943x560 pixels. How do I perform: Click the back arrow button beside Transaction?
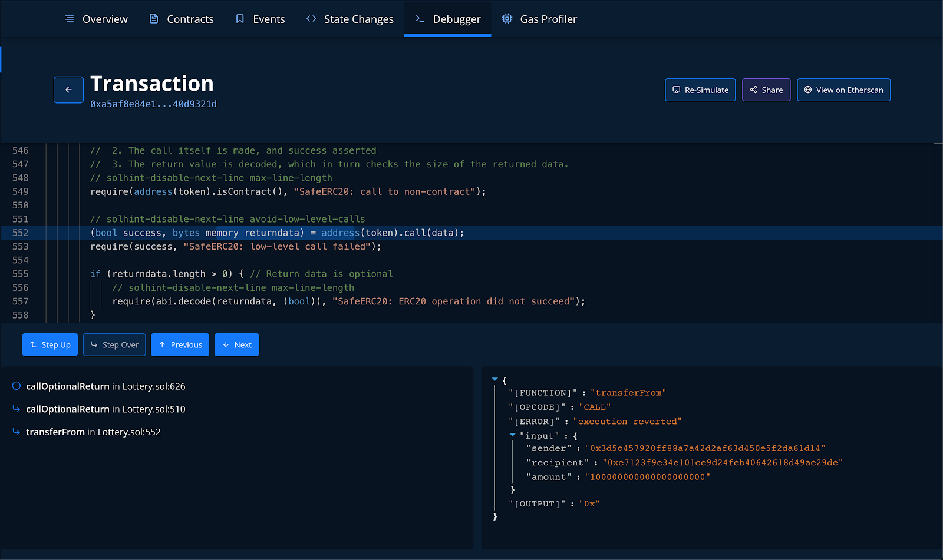click(x=68, y=90)
